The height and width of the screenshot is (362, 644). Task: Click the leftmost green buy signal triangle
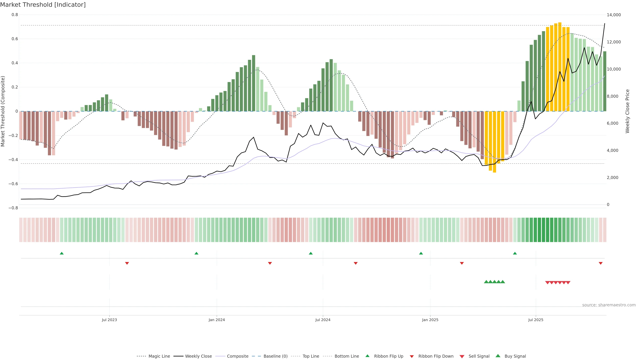(486, 282)
